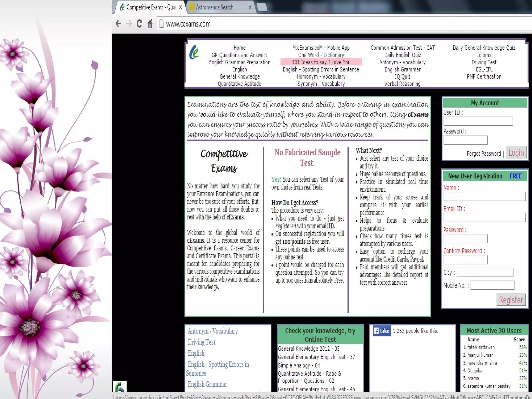Image resolution: width=532 pixels, height=399 pixels.
Task: Open English Grammar Preparation link
Action: pos(240,62)
